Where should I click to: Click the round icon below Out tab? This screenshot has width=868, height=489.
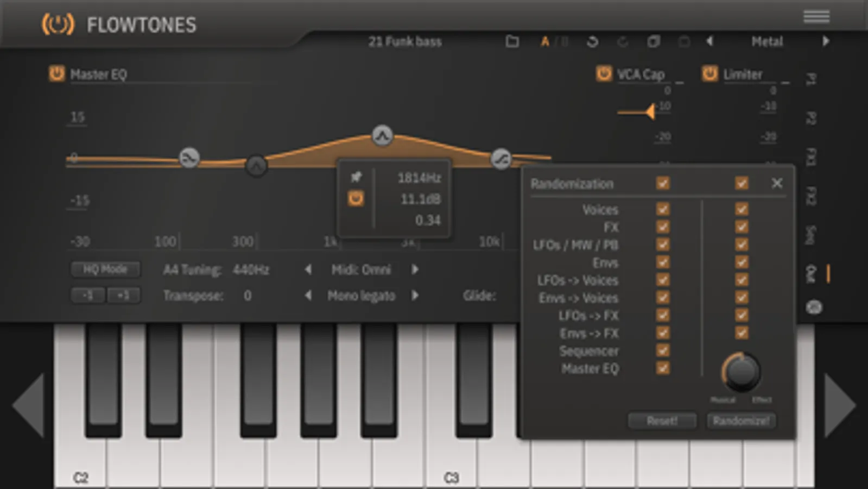pyautogui.click(x=813, y=308)
